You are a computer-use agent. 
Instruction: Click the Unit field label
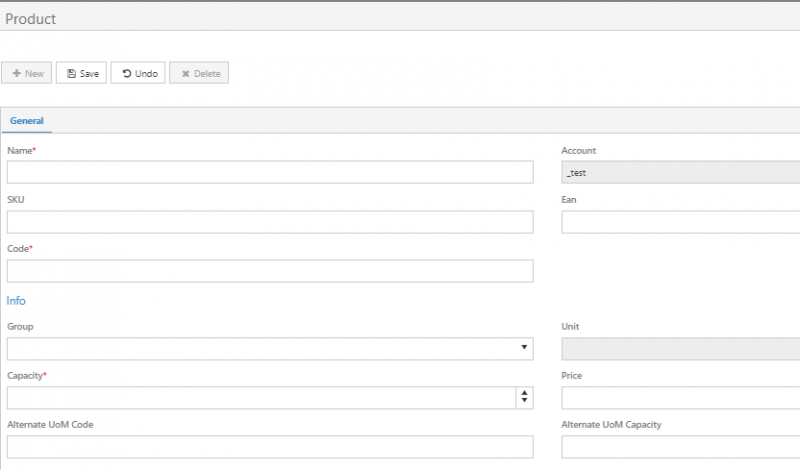[x=570, y=327]
